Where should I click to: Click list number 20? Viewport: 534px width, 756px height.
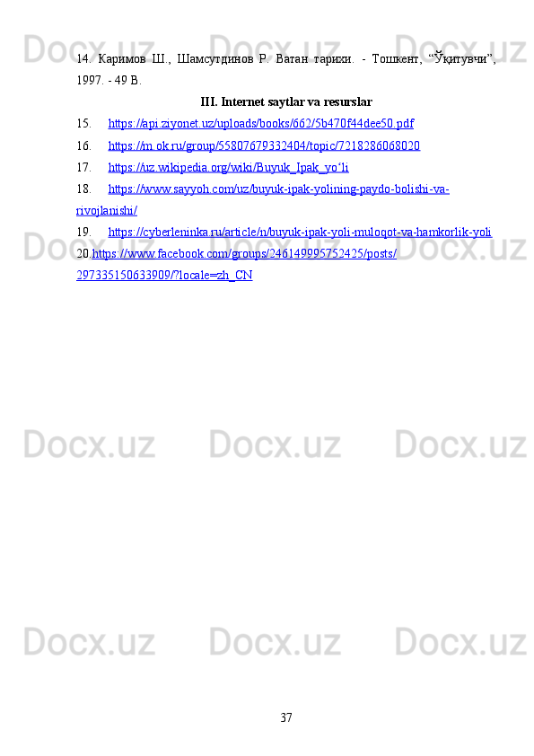click(x=83, y=253)
